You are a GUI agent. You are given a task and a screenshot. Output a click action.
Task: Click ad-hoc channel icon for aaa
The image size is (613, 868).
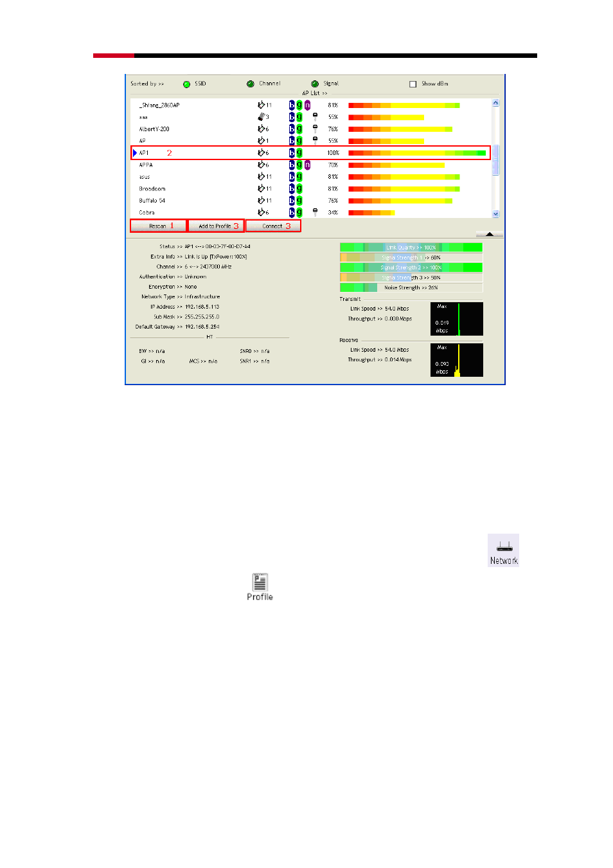(262, 116)
